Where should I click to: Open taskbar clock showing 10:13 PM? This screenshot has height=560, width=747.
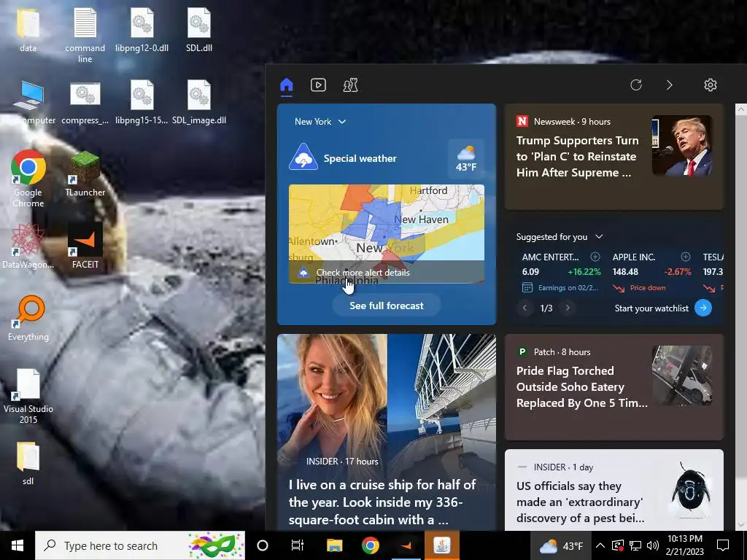tap(684, 545)
